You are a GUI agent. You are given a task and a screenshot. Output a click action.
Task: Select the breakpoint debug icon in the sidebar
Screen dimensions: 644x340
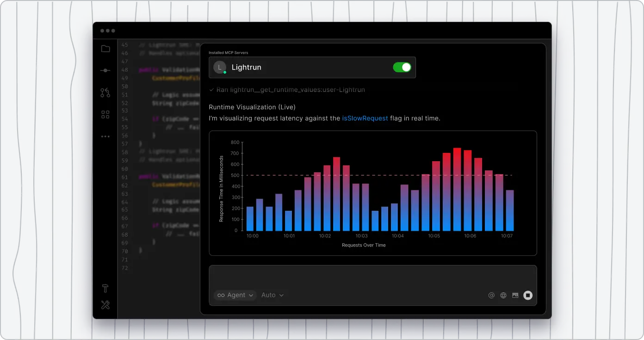click(x=105, y=70)
